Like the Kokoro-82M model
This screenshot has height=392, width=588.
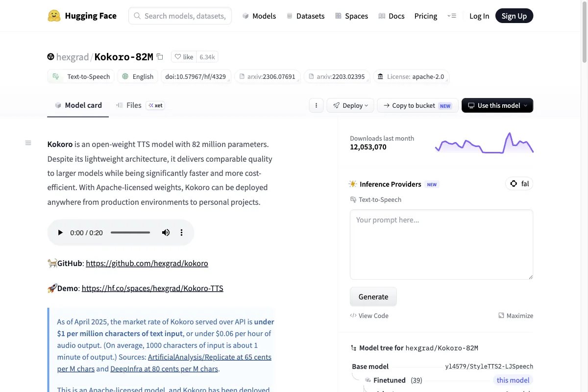click(x=184, y=57)
